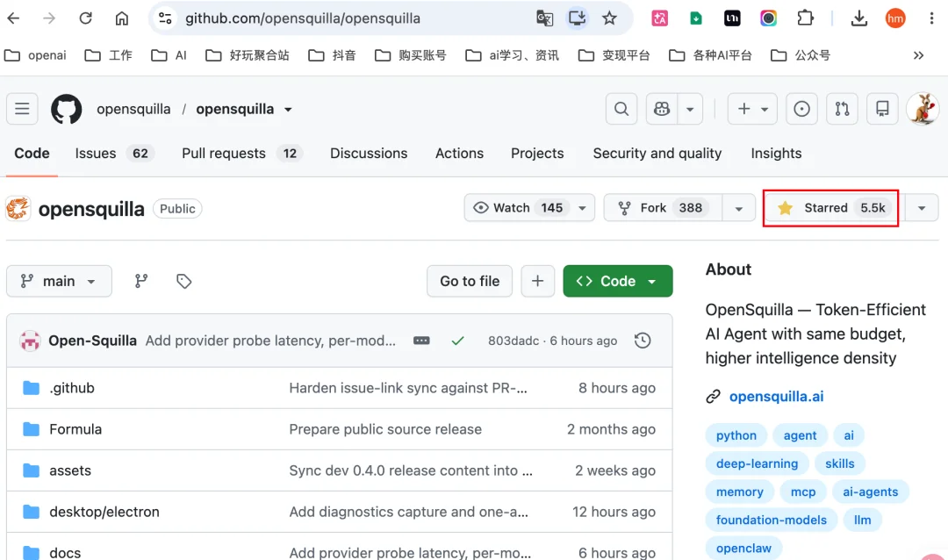Open the Insights tab
948x560 pixels.
tap(776, 154)
